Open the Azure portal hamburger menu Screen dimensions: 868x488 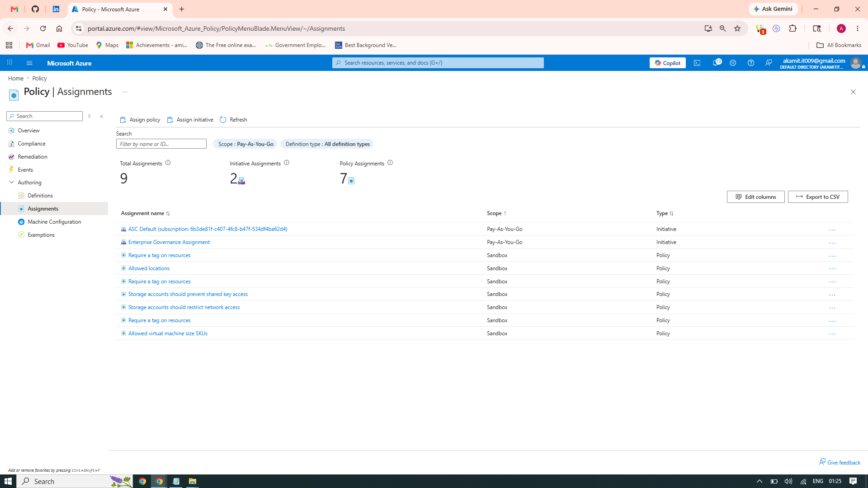click(x=29, y=63)
